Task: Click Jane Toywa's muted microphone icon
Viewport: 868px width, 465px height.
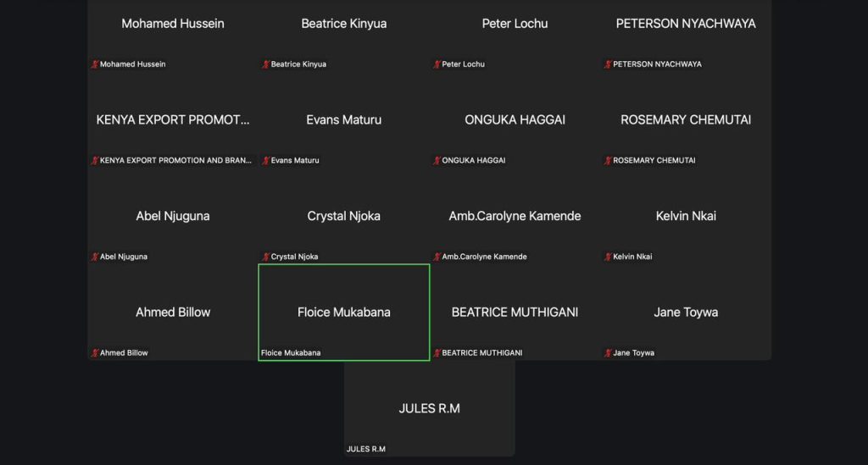Action: pos(608,353)
